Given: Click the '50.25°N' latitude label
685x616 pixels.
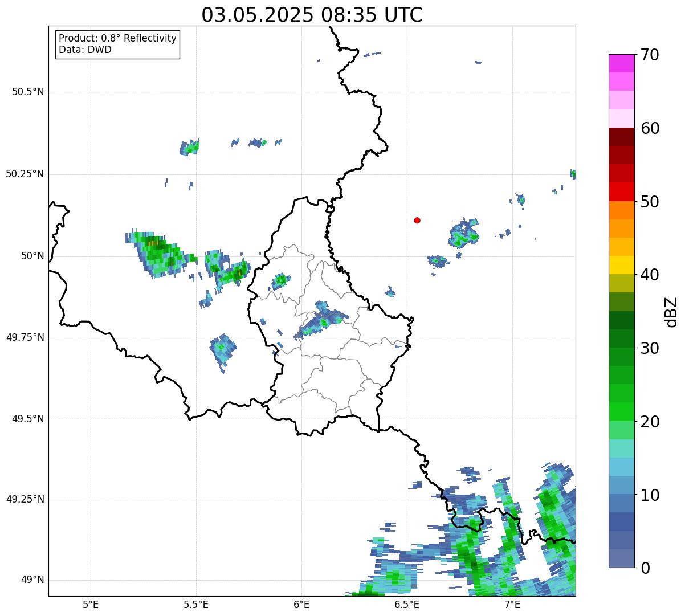Looking at the screenshot, I should tap(25, 174).
